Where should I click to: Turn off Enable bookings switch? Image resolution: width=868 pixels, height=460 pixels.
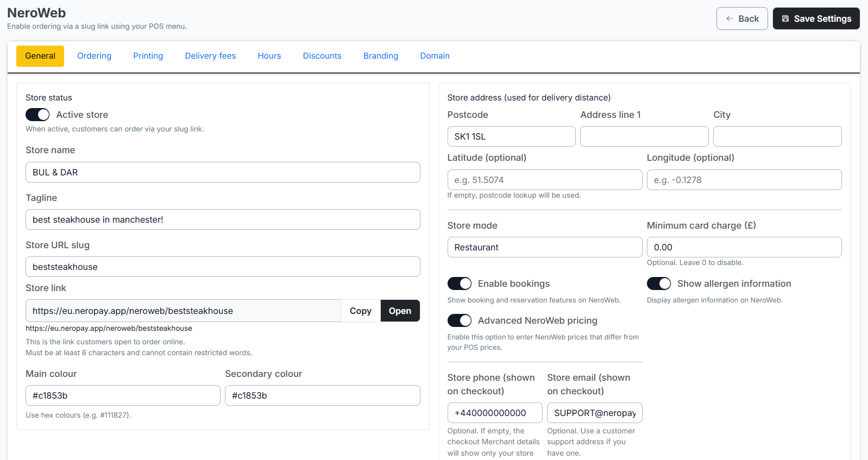pos(459,283)
